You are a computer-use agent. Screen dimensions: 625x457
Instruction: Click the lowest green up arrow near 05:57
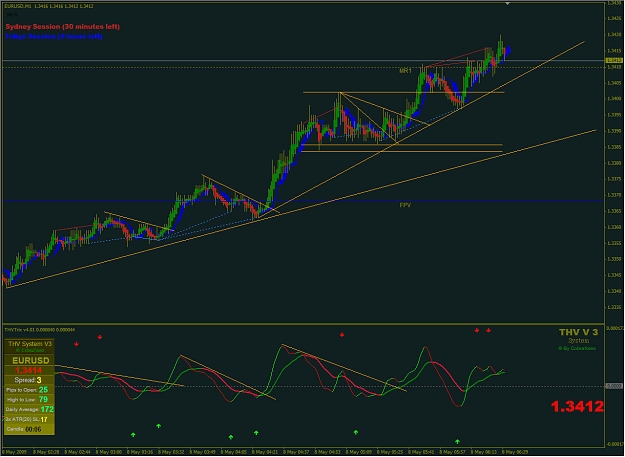click(x=457, y=441)
